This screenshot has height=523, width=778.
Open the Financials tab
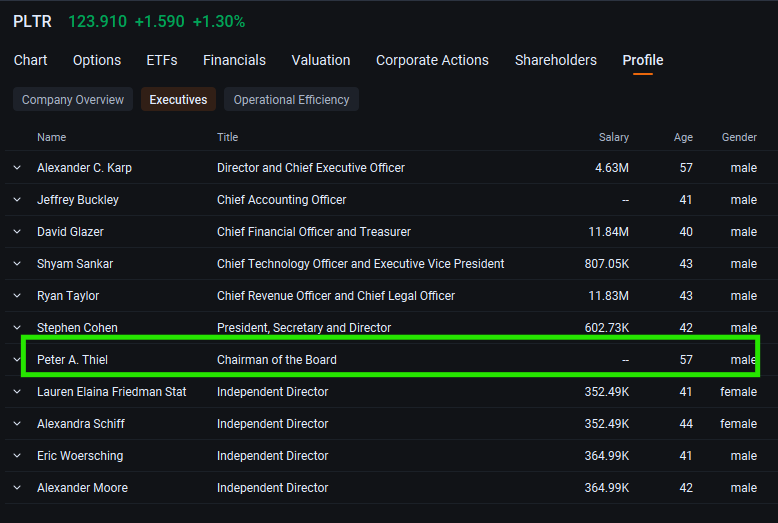point(234,60)
